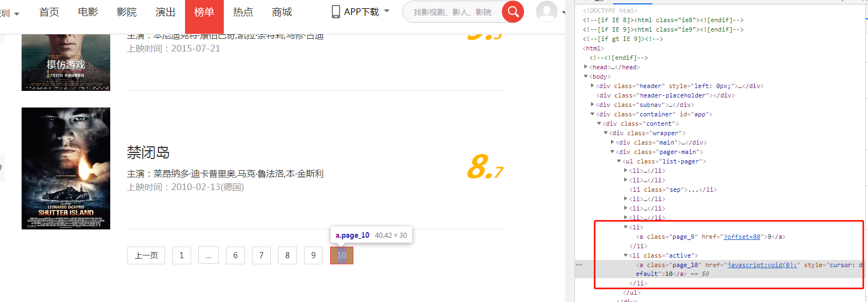The height and width of the screenshot is (302, 868).
Task: Open the APP下载 dropdown arrow
Action: coord(387,11)
